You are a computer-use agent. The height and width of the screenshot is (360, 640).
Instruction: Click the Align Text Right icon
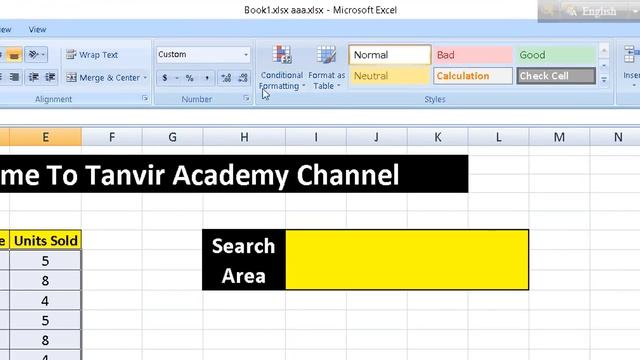(x=14, y=77)
